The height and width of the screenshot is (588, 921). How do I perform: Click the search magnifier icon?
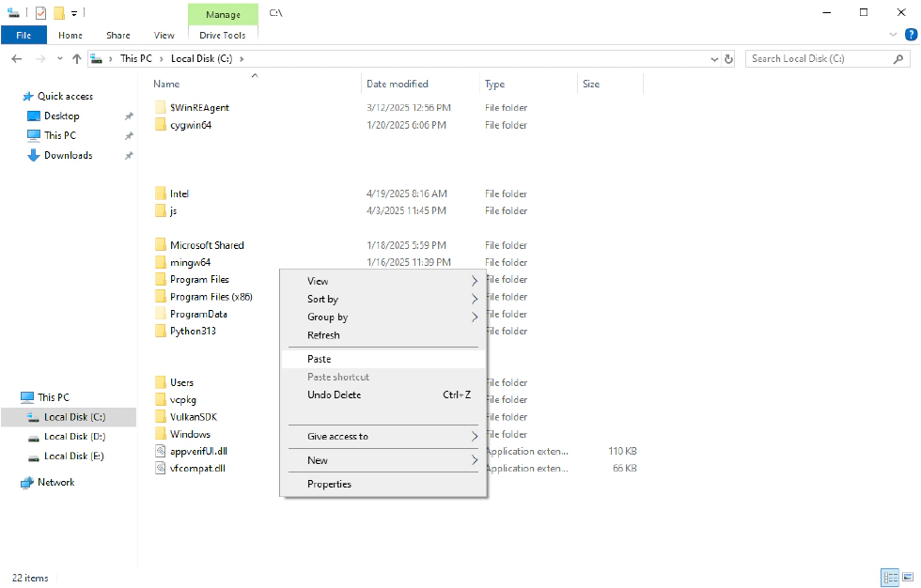(898, 58)
